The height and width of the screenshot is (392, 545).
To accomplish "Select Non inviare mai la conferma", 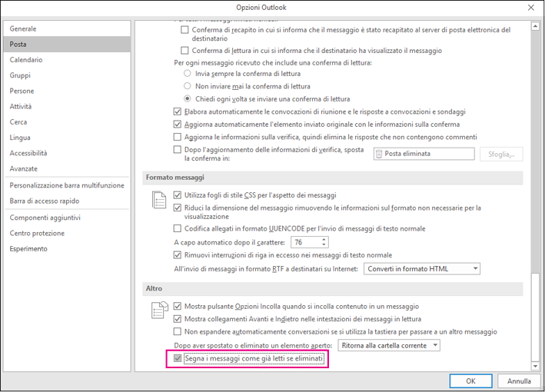I will pyautogui.click(x=188, y=86).
